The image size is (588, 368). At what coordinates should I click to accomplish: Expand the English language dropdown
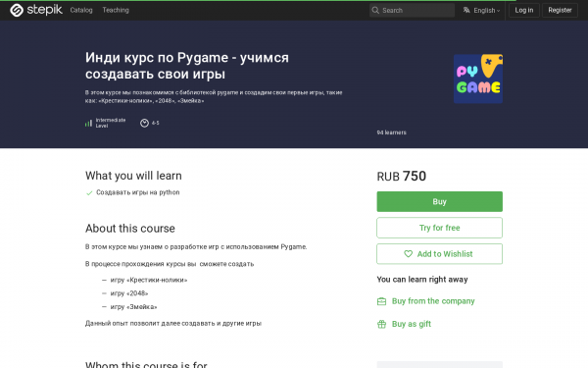(x=486, y=11)
